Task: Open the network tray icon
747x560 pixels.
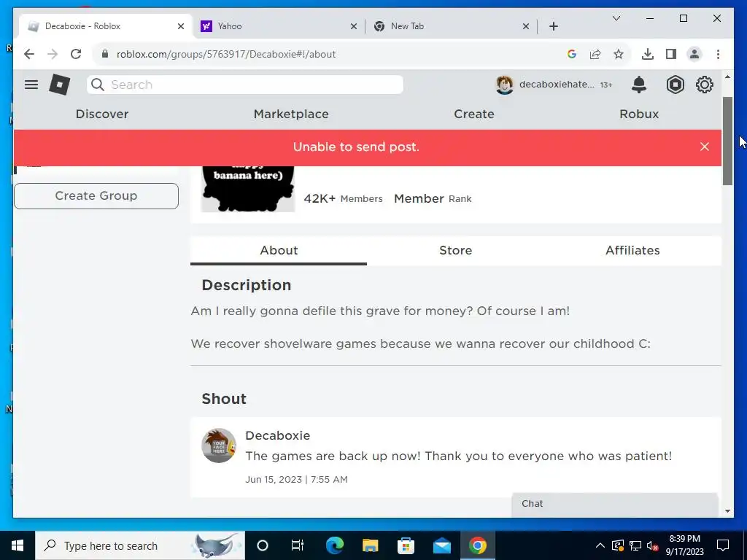Action: (x=635, y=545)
